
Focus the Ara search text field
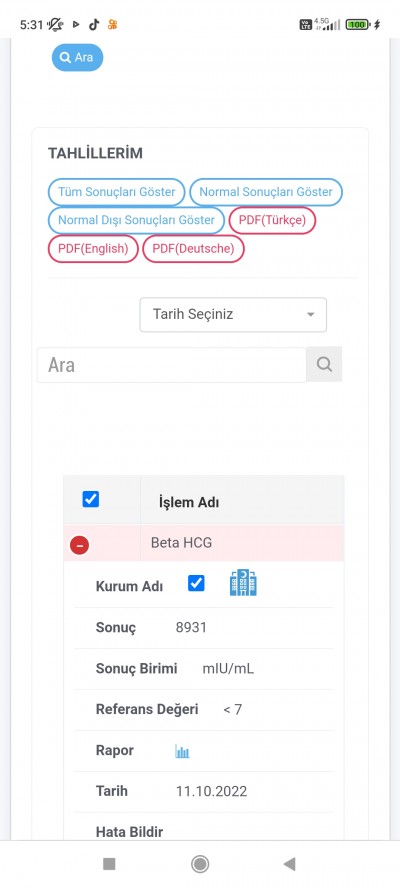click(172, 365)
